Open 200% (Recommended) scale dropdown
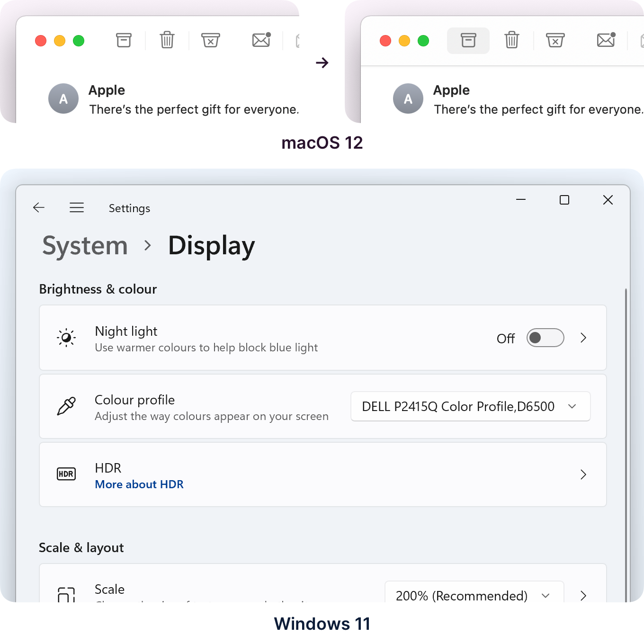 [474, 592]
